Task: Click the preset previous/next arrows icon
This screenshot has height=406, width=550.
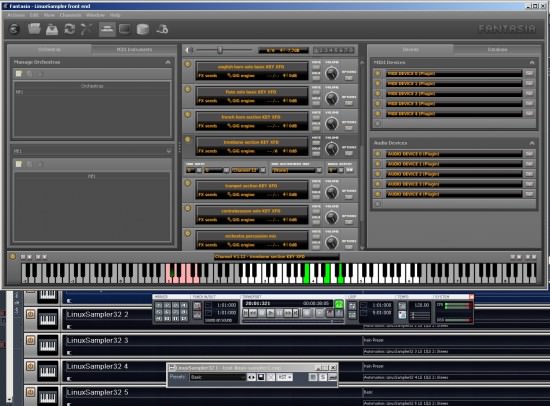Action: (251, 377)
